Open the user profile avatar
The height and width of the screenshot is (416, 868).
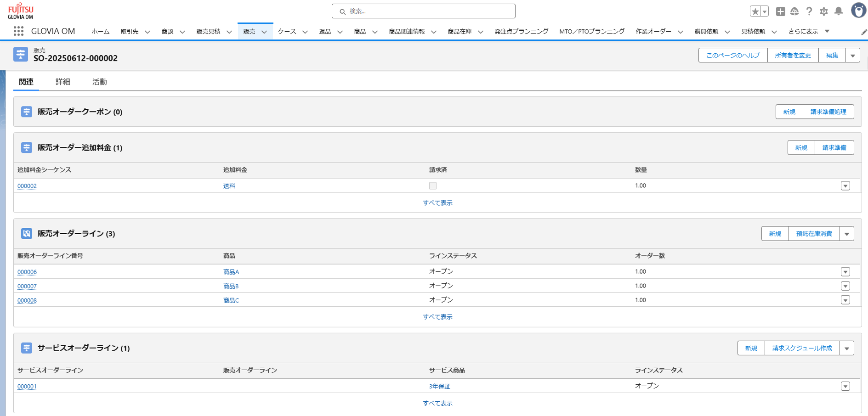pos(858,10)
